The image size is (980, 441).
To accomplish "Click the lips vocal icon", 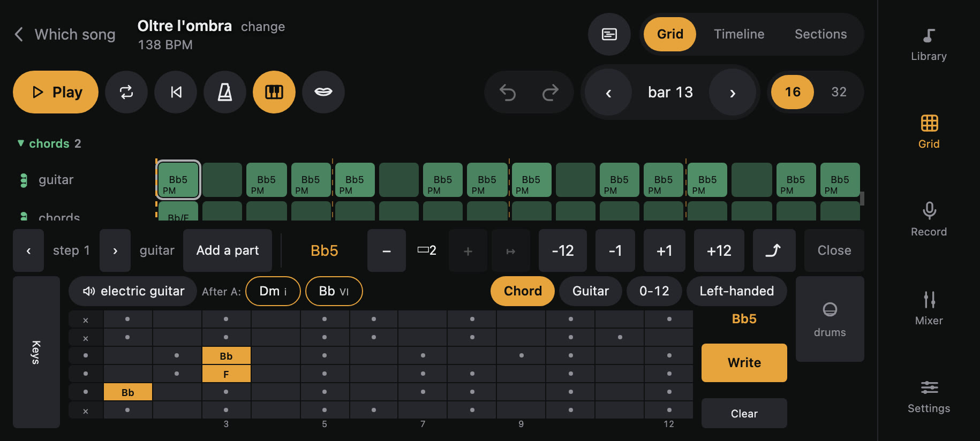I will [323, 92].
